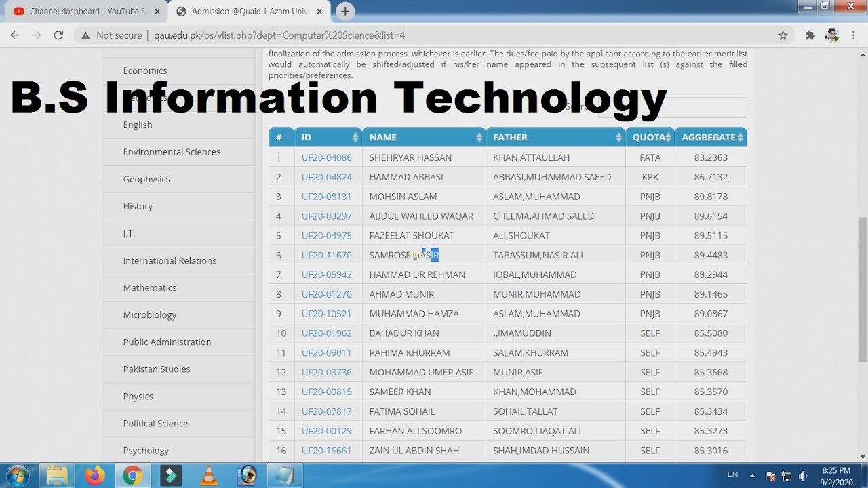
Task: Click the Action Center flag tray icon
Action: [770, 476]
